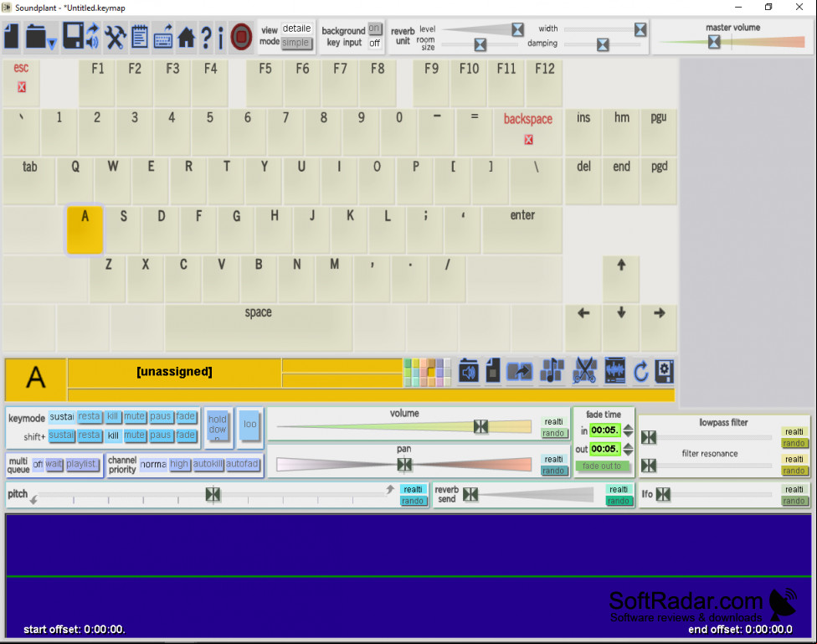This screenshot has height=644, width=817.
Task: Set keymode to kill
Action: click(x=112, y=417)
